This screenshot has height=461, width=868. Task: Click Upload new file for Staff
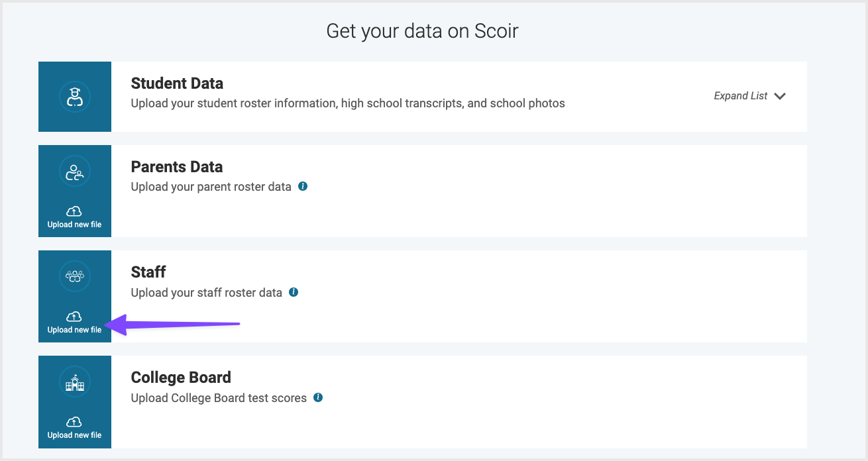[74, 330]
